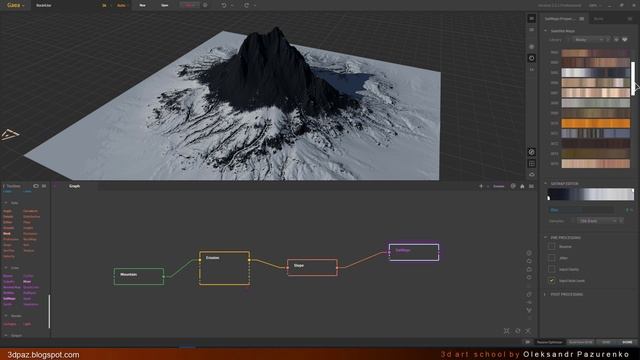Image resolution: width=640 pixels, height=360 pixels.
Task: Expand the Post Processing section
Action: click(x=546, y=294)
